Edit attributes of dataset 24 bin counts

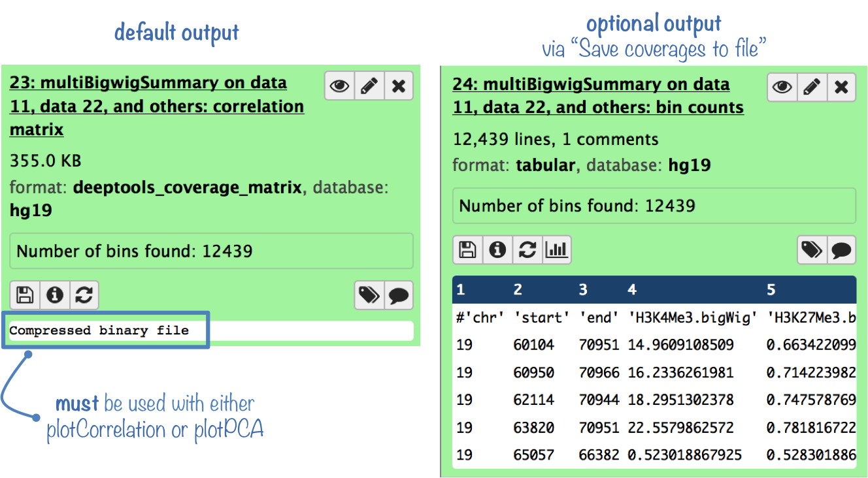click(812, 87)
